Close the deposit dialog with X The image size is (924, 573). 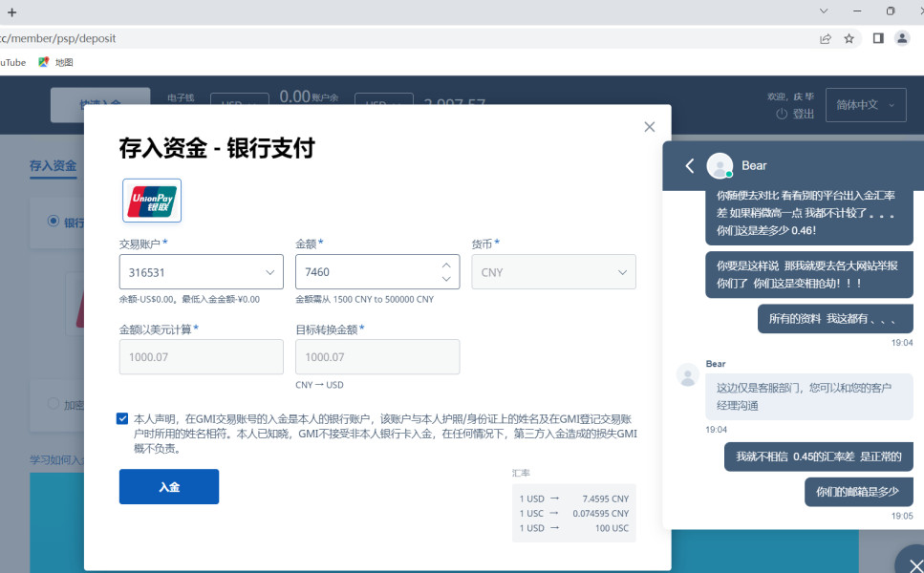coord(650,127)
